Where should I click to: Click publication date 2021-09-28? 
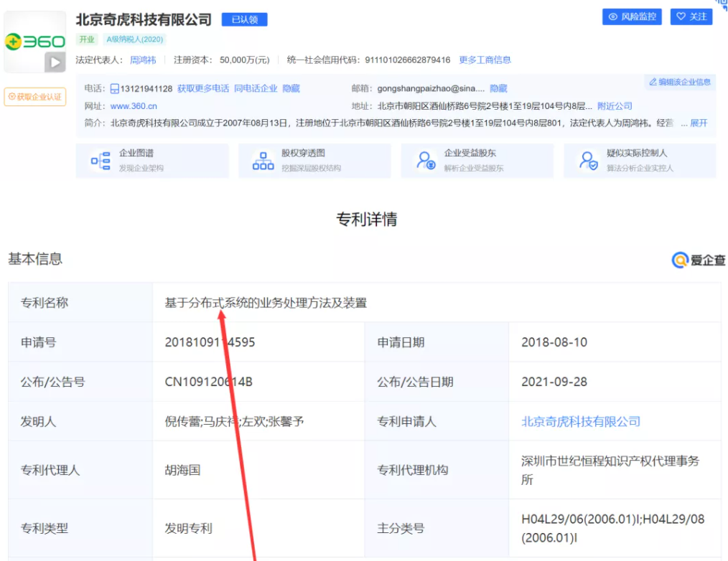(x=554, y=382)
